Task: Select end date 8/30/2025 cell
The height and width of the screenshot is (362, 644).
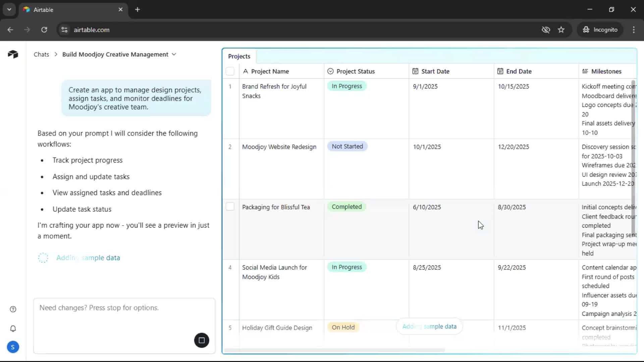Action: [536, 230]
